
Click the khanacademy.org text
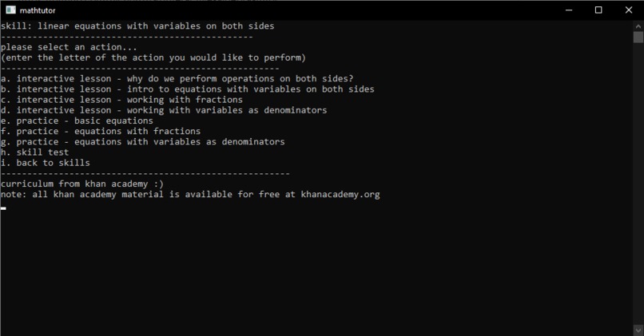tap(340, 195)
